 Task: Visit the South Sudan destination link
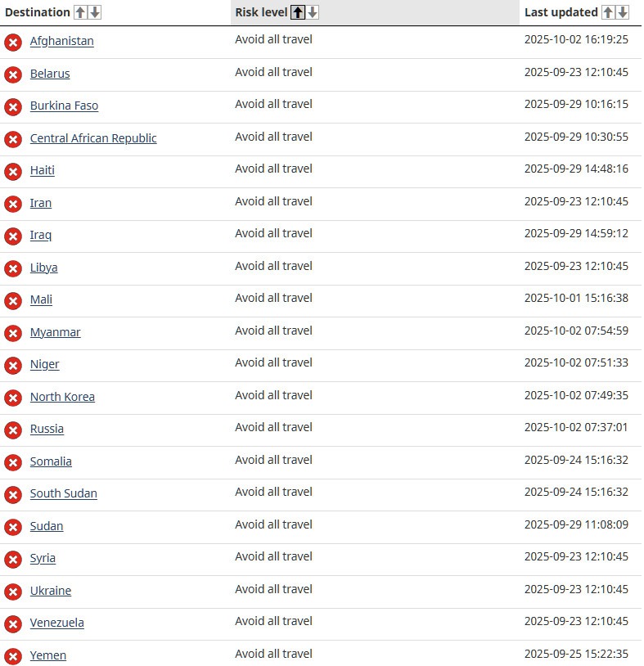coord(63,493)
